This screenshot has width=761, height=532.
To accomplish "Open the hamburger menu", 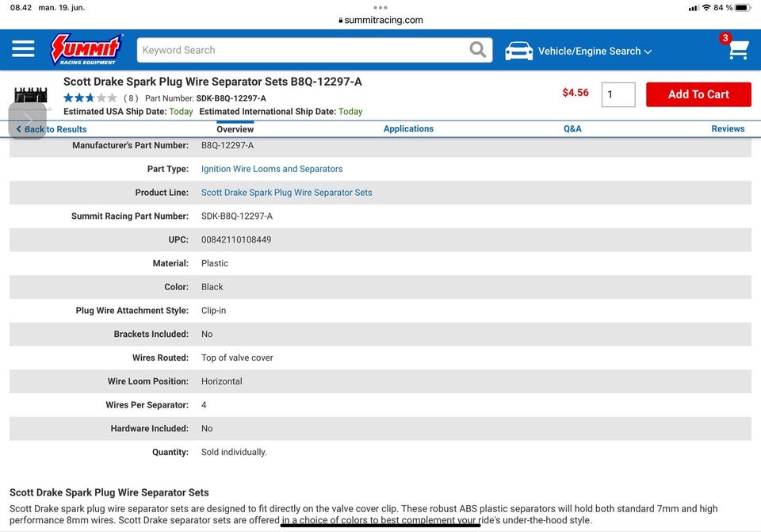I will (x=23, y=49).
